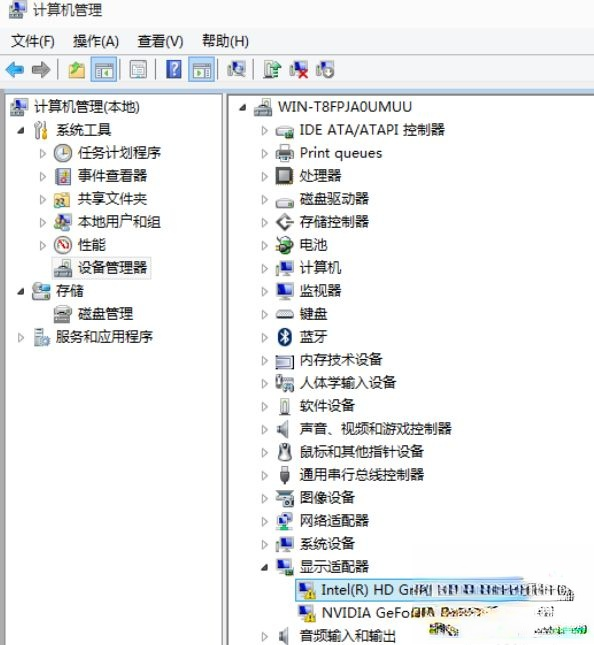Expand 事件查看器 in left tree

pyautogui.click(x=42, y=176)
